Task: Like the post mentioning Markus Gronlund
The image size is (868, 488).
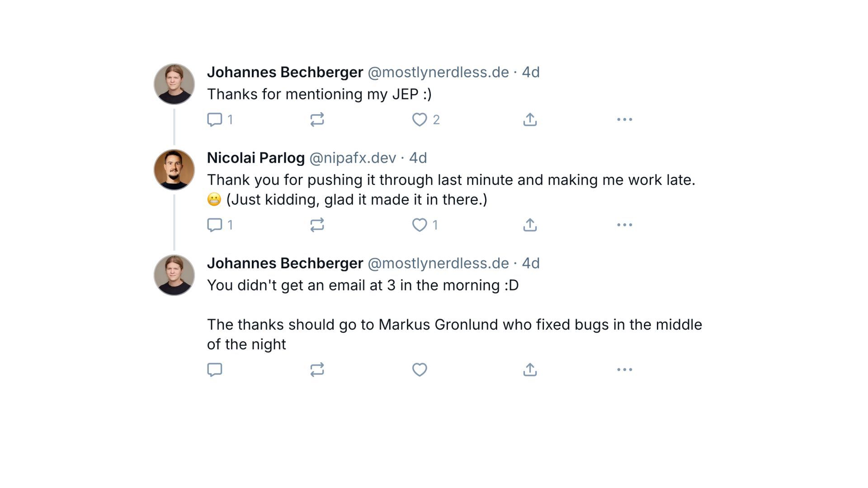Action: click(x=420, y=370)
